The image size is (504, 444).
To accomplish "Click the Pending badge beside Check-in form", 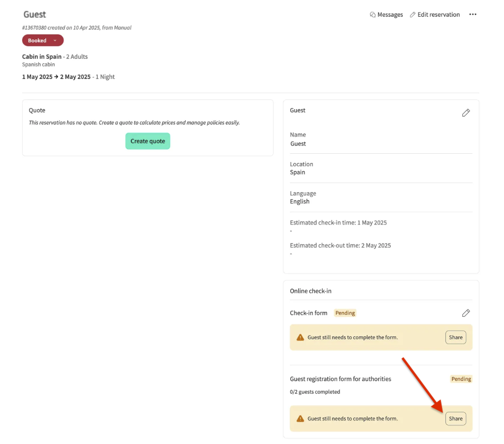I will tap(345, 313).
